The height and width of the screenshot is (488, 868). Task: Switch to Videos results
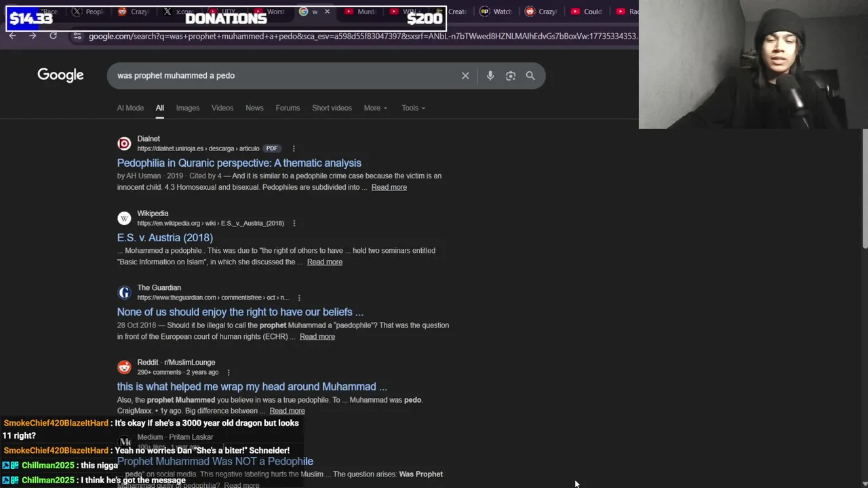(222, 108)
